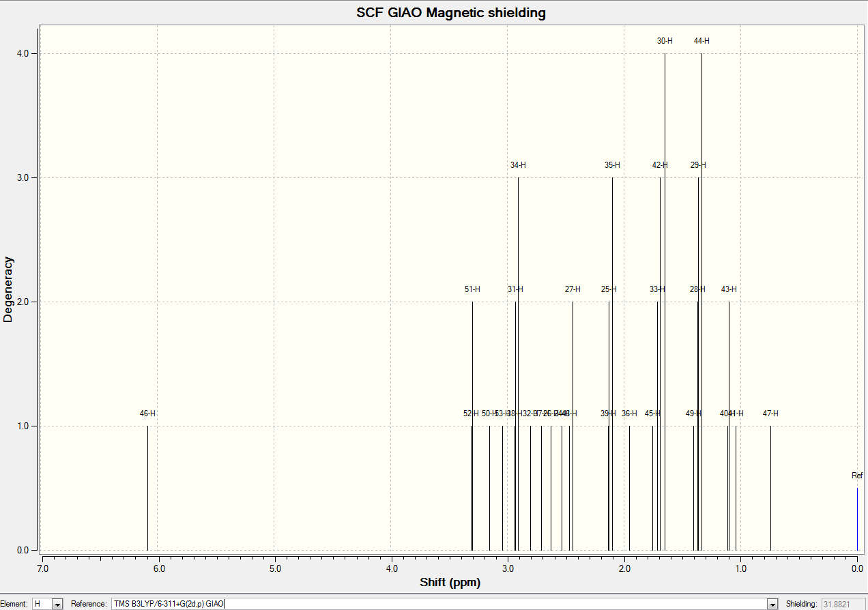Viewport: 868px width, 610px height.
Task: Select the 30-H peak label
Action: point(665,41)
